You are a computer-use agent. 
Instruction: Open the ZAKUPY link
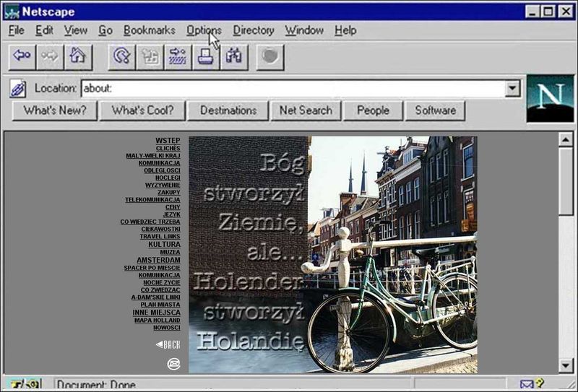pyautogui.click(x=169, y=192)
